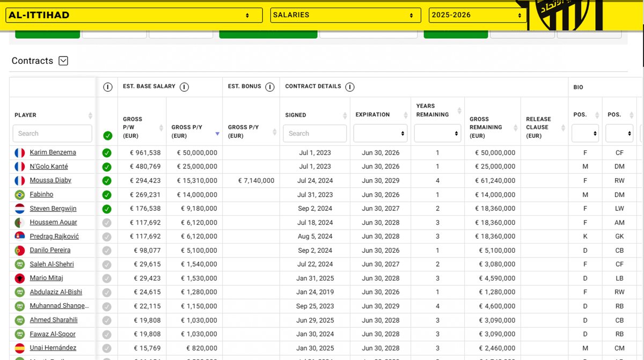Screen dimensions: 644x360
Task: Sort by Gross P/Y base salary arrow
Action: [x=217, y=133]
